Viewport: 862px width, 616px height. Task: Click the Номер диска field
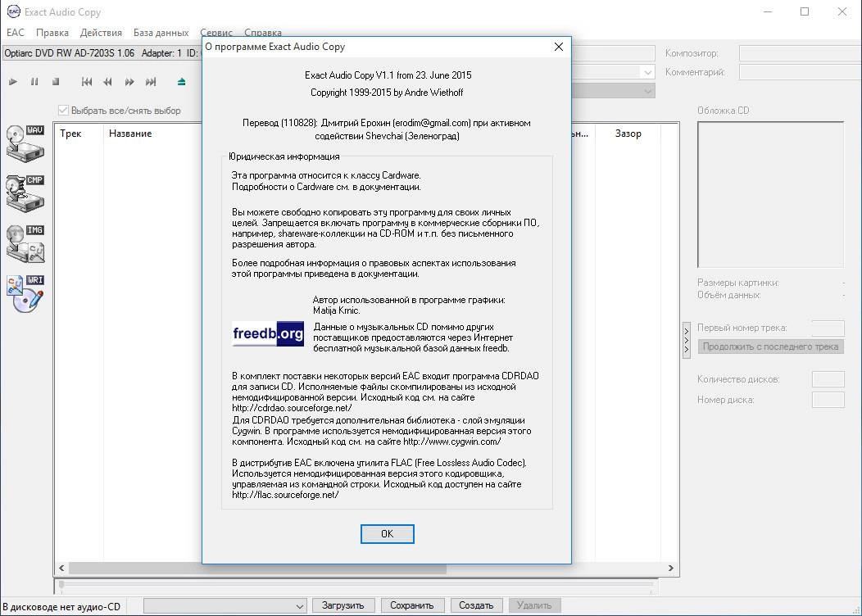(x=828, y=400)
